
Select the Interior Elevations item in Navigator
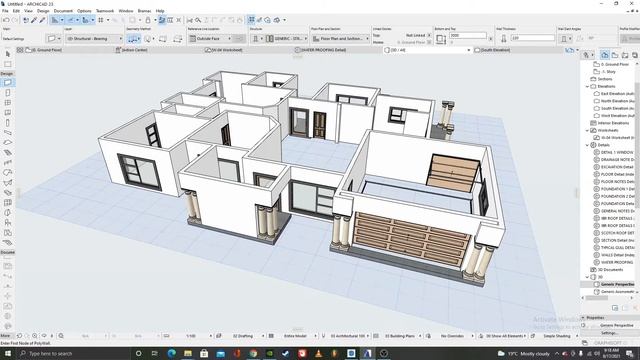pos(613,123)
